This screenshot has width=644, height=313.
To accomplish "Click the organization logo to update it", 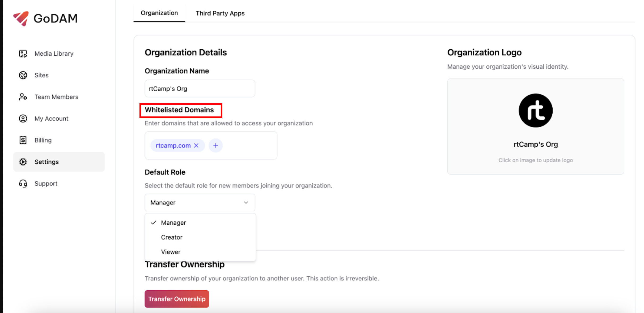I will (x=535, y=111).
